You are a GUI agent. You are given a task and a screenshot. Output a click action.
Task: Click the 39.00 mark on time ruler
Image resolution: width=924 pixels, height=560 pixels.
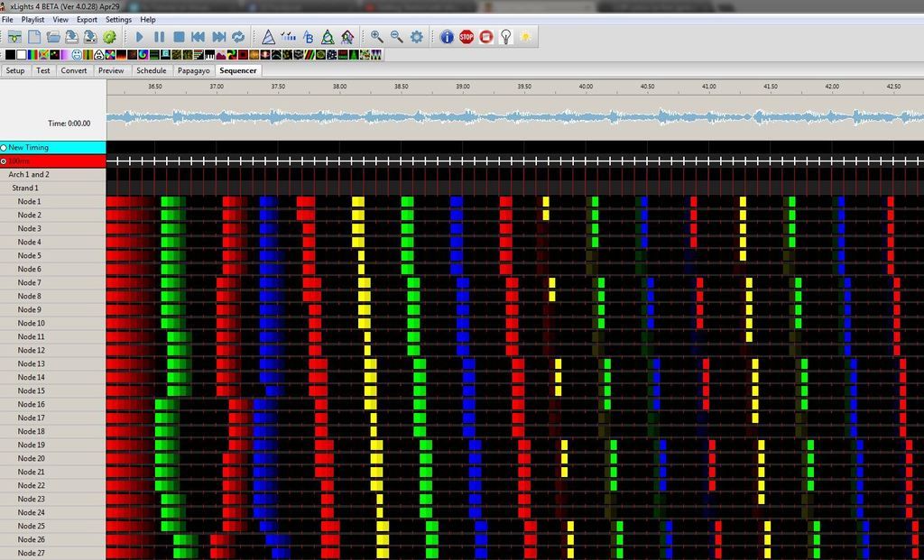click(x=463, y=87)
